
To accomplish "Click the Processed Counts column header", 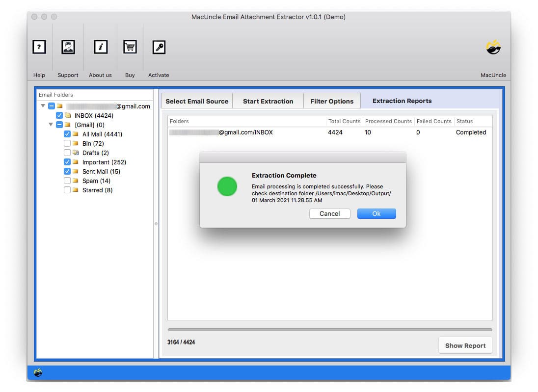I will (388, 121).
